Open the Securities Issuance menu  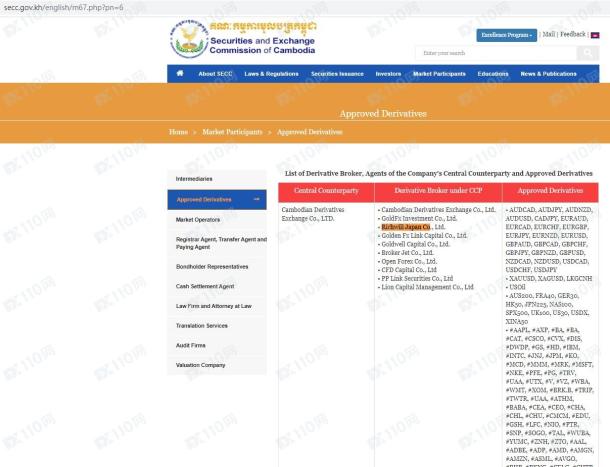click(x=337, y=74)
